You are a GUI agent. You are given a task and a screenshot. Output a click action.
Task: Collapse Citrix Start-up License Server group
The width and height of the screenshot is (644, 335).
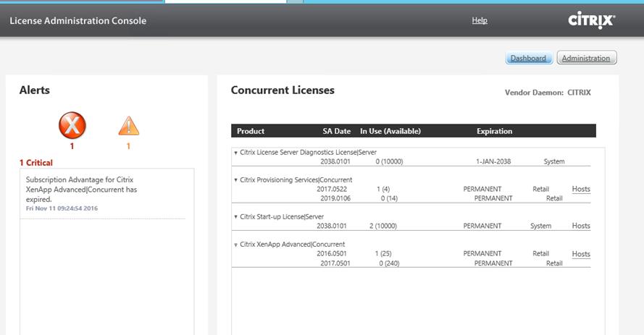click(235, 217)
